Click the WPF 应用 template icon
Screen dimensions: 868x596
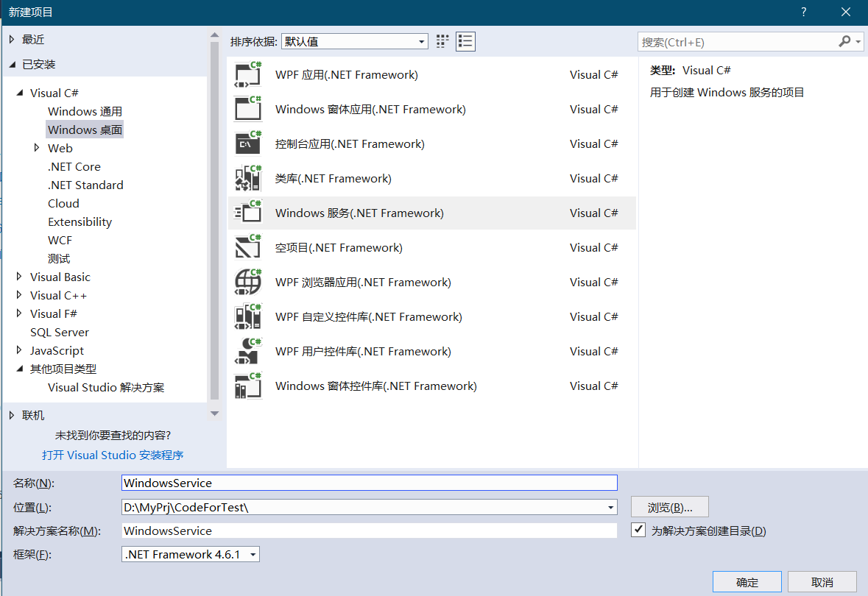(247, 75)
